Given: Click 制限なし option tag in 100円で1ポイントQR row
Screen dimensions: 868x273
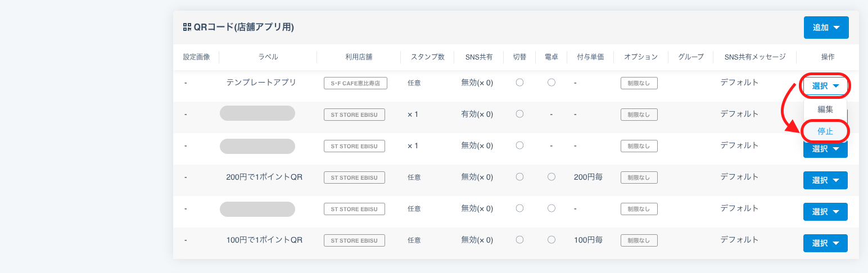Looking at the screenshot, I should 639,240.
